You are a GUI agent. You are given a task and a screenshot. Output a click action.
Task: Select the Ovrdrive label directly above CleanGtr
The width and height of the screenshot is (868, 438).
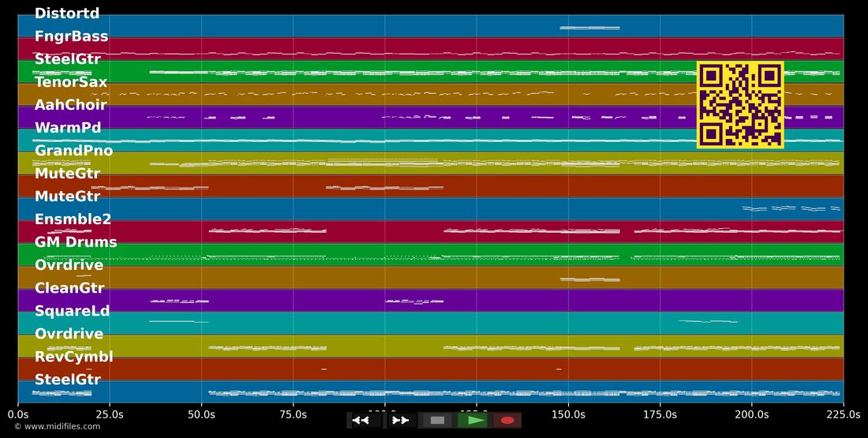[69, 264]
